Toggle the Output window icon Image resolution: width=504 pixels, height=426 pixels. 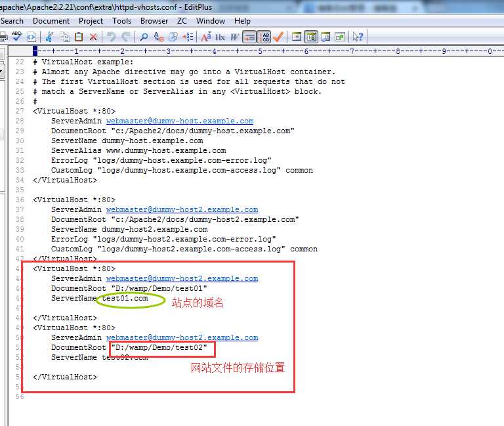pyautogui.click(x=325, y=37)
